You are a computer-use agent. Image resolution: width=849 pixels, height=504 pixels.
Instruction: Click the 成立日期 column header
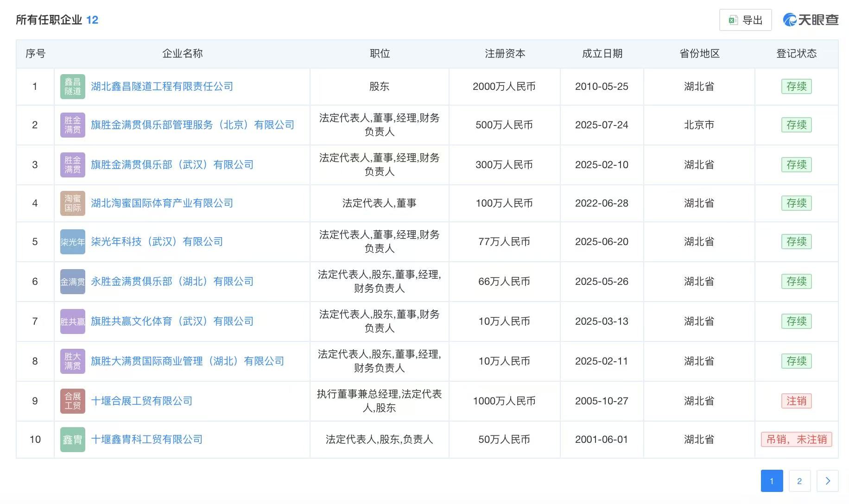pyautogui.click(x=602, y=54)
